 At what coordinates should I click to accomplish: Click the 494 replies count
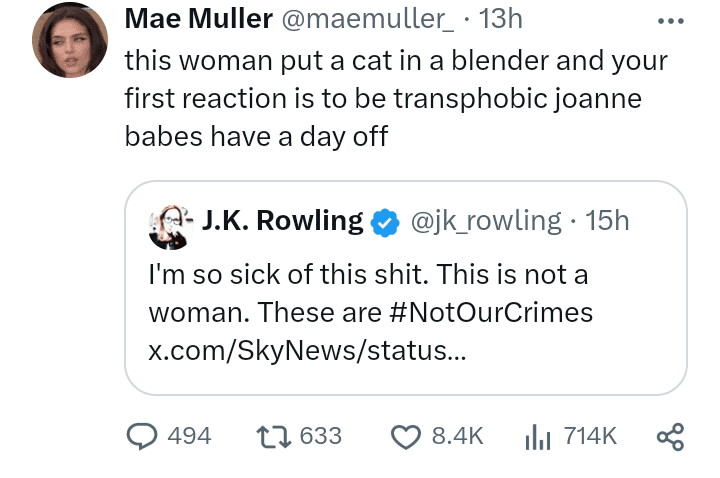coord(189,436)
